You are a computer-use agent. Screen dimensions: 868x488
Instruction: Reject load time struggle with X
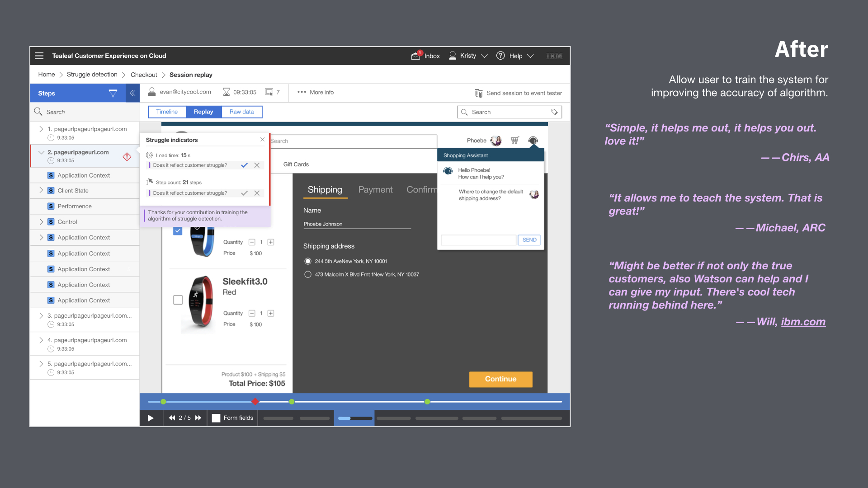pos(257,165)
